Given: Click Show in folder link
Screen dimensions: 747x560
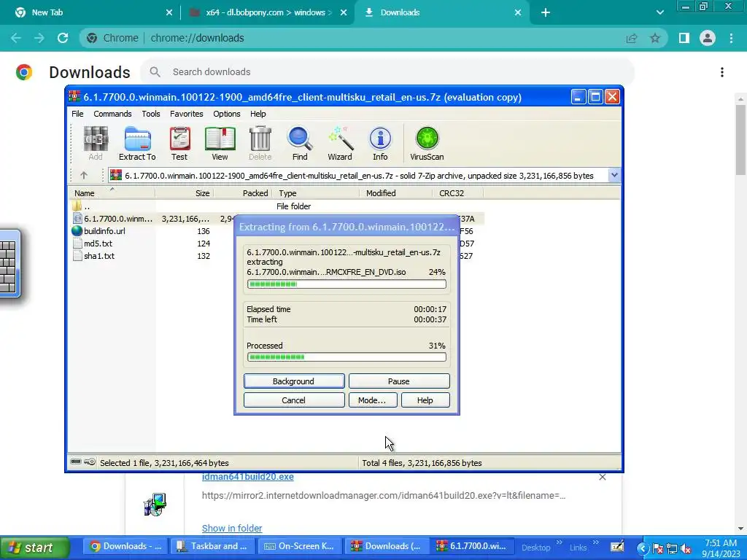Looking at the screenshot, I should click(232, 528).
